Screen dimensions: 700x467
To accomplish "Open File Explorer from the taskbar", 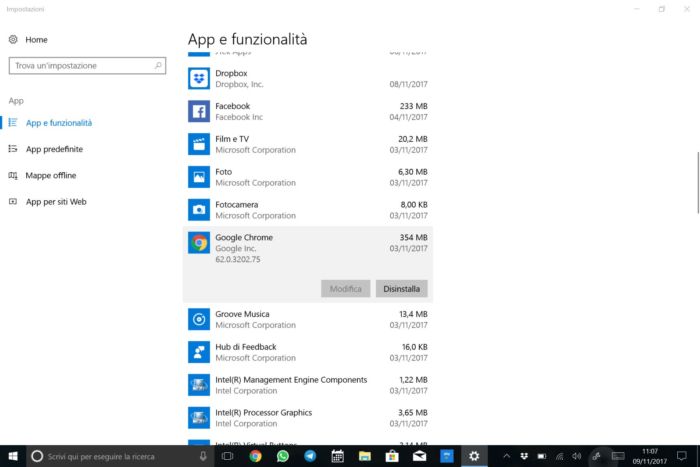I will tap(365, 456).
